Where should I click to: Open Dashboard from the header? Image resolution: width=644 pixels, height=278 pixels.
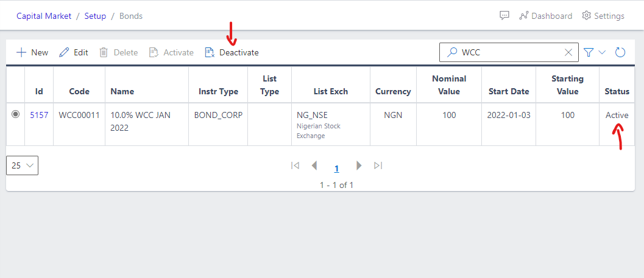[x=545, y=16]
